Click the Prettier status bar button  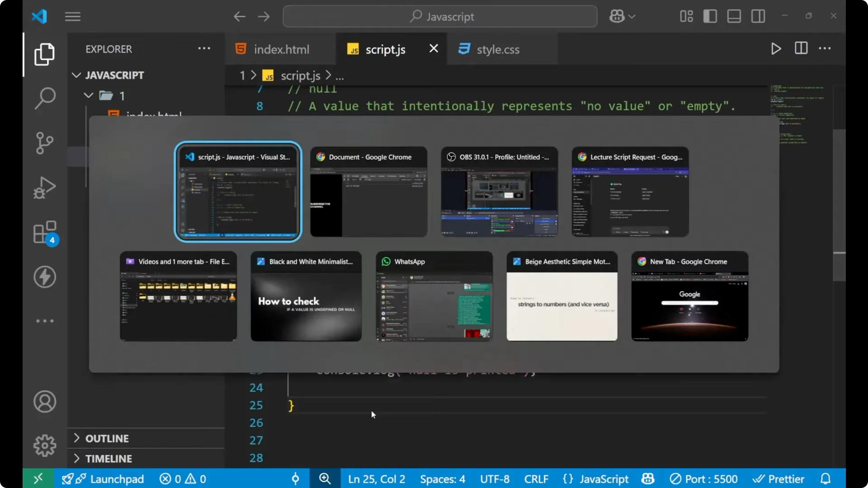coord(778,479)
